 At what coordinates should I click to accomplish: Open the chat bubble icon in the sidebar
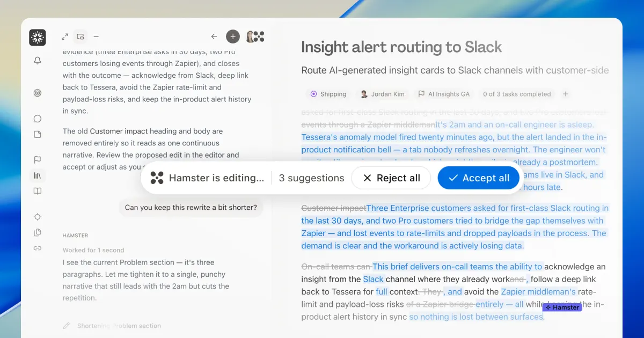tap(38, 119)
